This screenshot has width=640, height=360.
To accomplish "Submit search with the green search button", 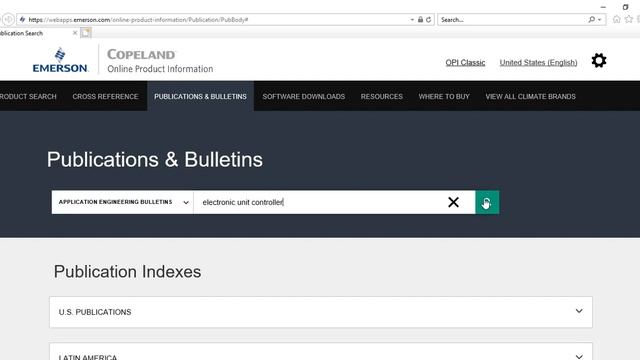I will tap(487, 202).
